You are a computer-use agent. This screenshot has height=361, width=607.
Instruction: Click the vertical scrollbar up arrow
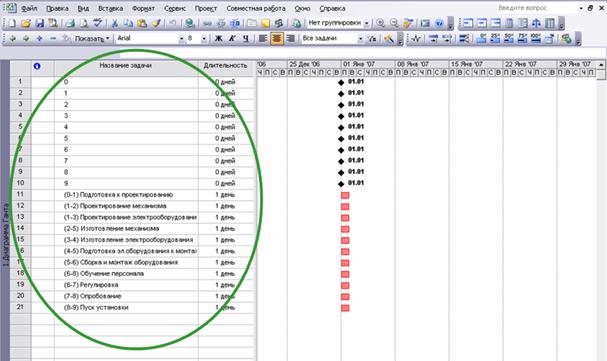tap(601, 65)
